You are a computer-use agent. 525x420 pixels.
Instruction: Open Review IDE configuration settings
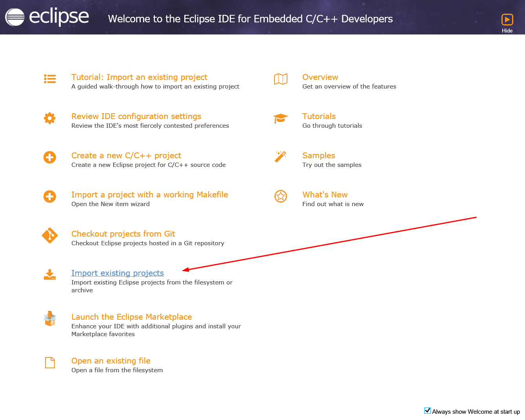tap(136, 116)
